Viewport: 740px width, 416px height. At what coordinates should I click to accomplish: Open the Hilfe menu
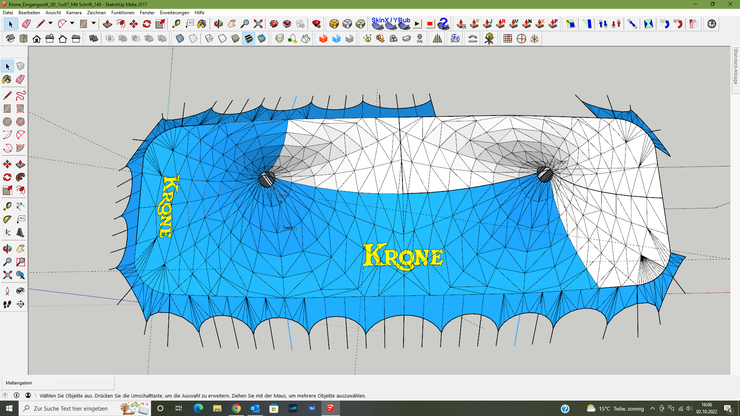coord(200,13)
